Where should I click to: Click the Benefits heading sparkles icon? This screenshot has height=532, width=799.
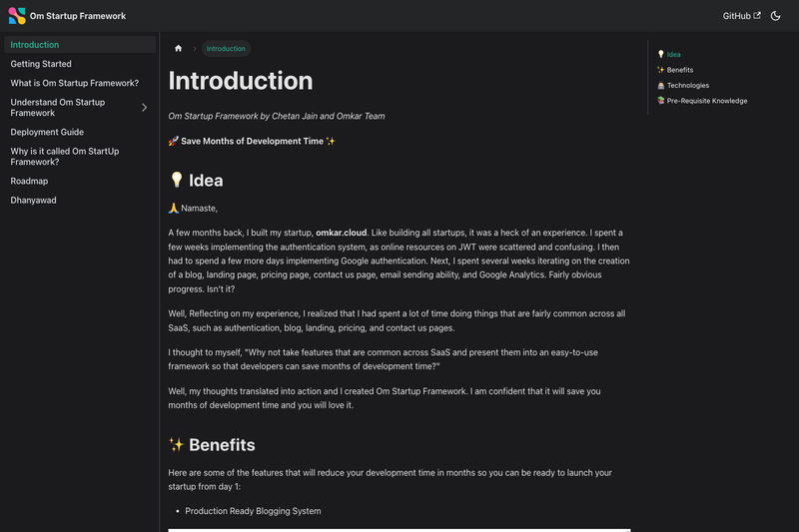[177, 444]
